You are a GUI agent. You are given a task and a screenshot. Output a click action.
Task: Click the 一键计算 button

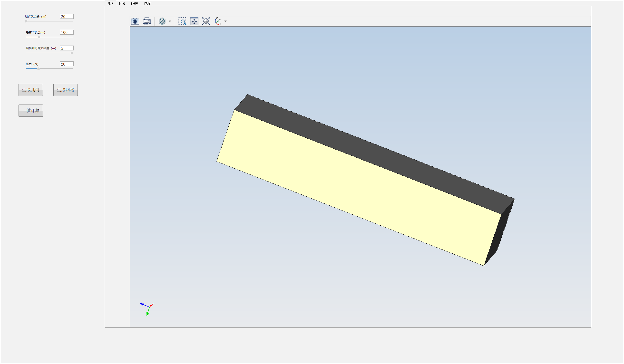point(31,111)
